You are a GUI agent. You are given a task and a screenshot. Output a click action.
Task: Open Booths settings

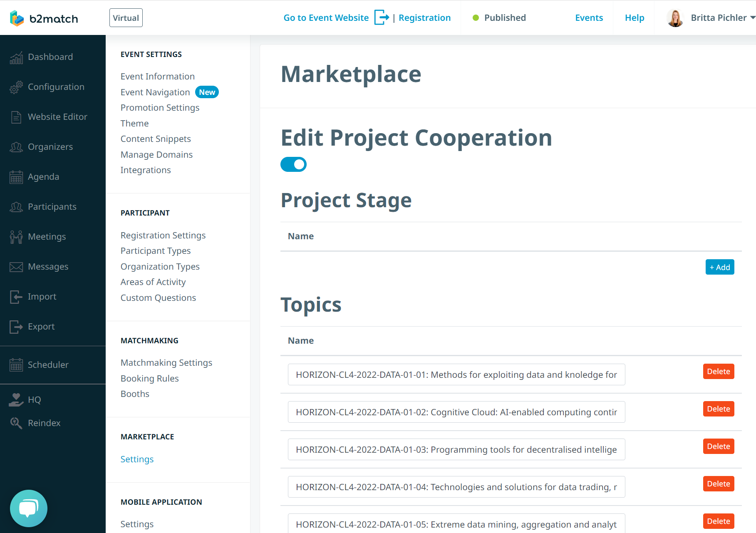(135, 394)
